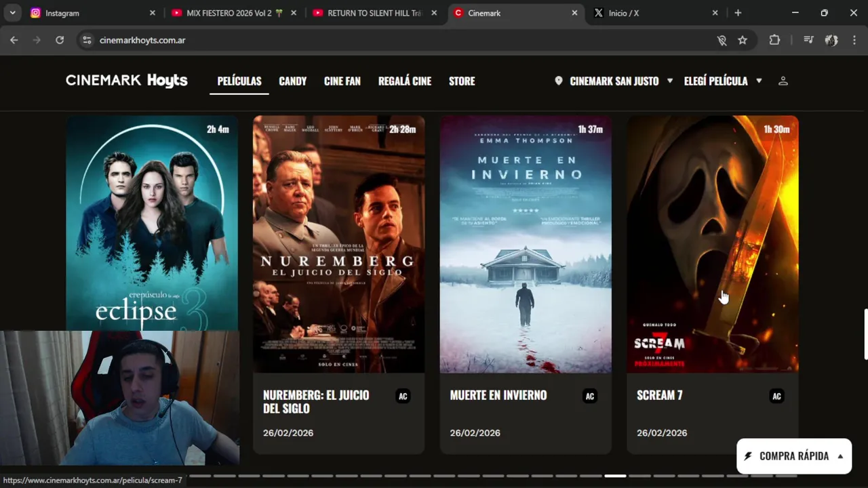868x488 pixels.
Task: Close the Inicio / X tab
Action: (x=715, y=13)
